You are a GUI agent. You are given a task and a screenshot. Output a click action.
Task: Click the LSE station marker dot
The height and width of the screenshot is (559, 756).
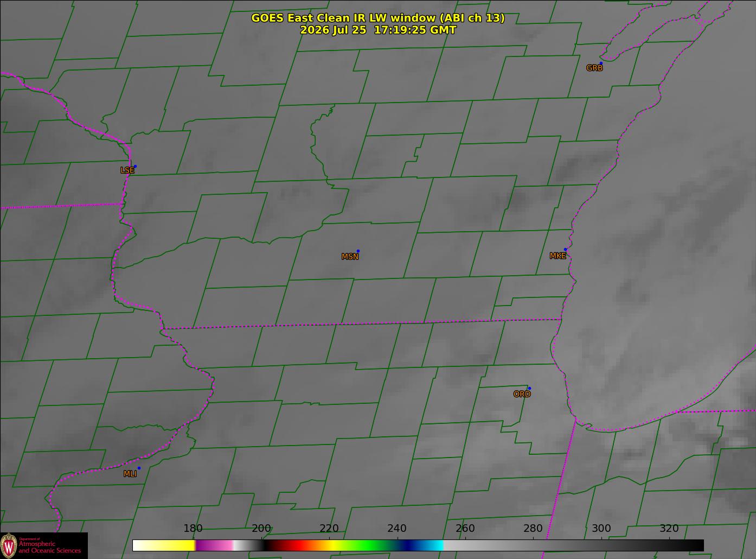(135, 167)
